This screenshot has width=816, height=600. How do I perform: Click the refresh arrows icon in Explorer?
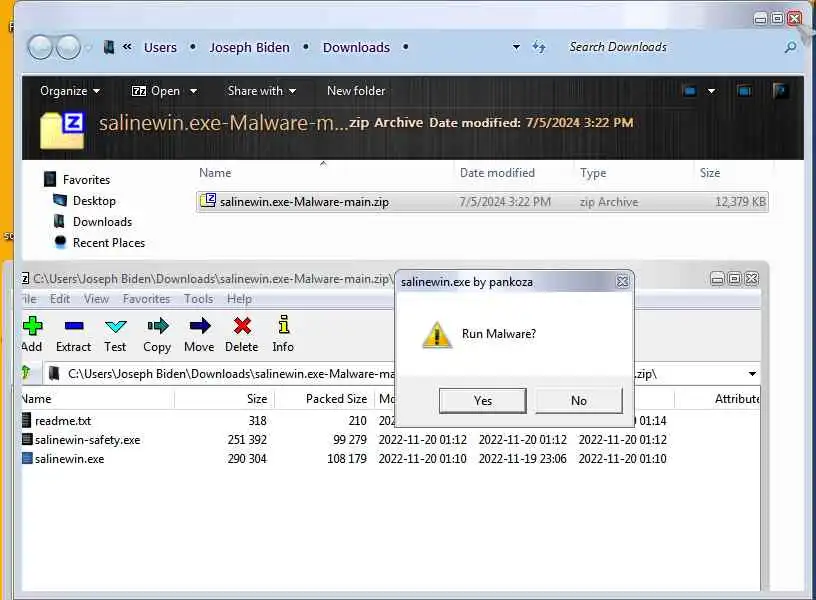tap(539, 47)
